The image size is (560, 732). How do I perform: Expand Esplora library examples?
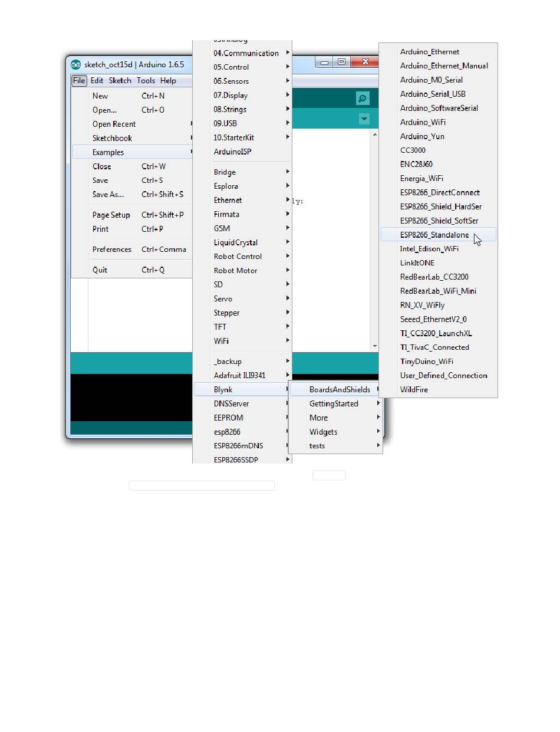[x=243, y=186]
